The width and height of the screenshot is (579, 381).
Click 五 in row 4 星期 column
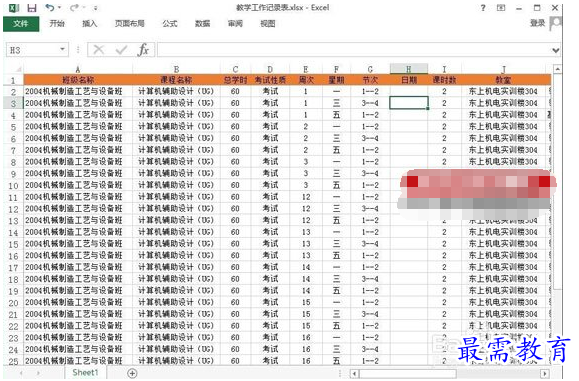tap(336, 115)
